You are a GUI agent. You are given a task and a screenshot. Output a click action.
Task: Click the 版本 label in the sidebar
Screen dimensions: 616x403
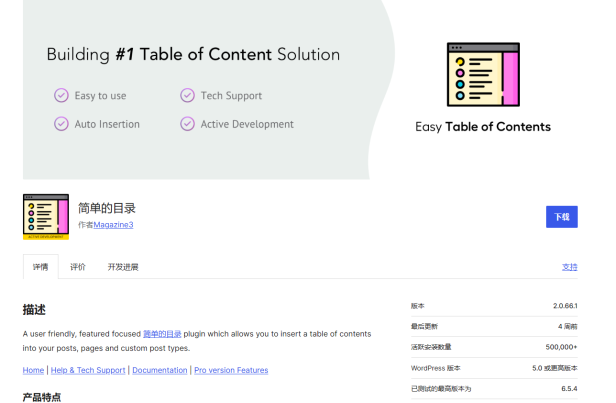pyautogui.click(x=418, y=306)
